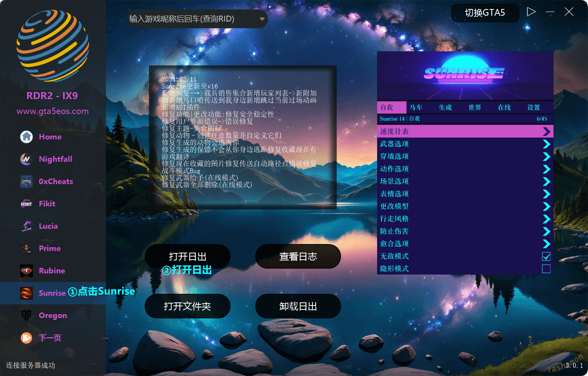Click 切换GTA5 button
Image resolution: width=588 pixels, height=376 pixels.
pyautogui.click(x=485, y=13)
